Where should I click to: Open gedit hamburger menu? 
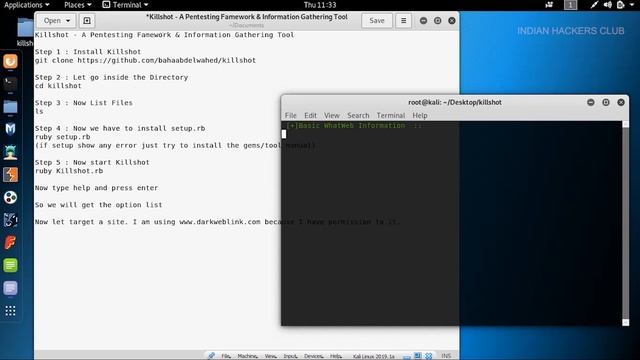coord(404,20)
